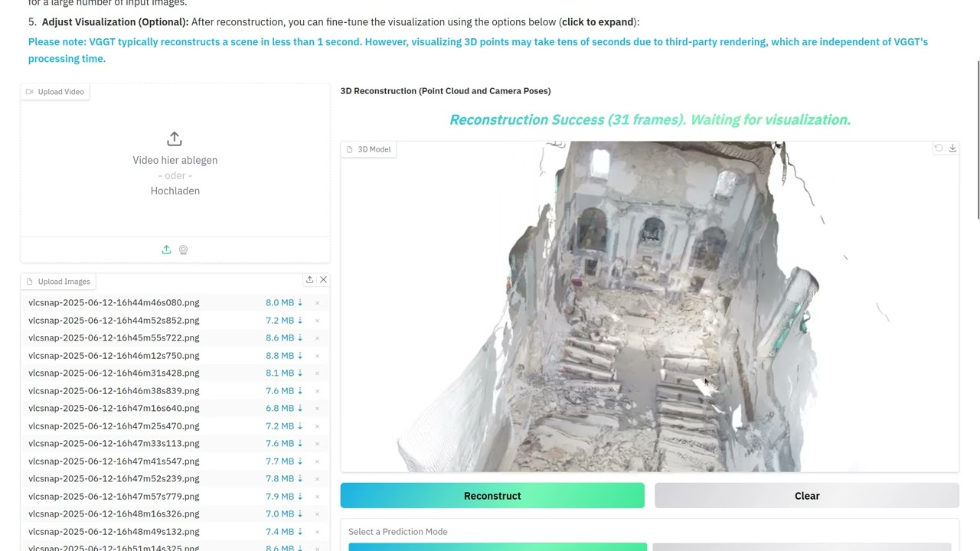This screenshot has width=980, height=551.
Task: Remove vlcsnap-2025-06-12-16h46m12s750.png with its X
Action: (x=317, y=356)
